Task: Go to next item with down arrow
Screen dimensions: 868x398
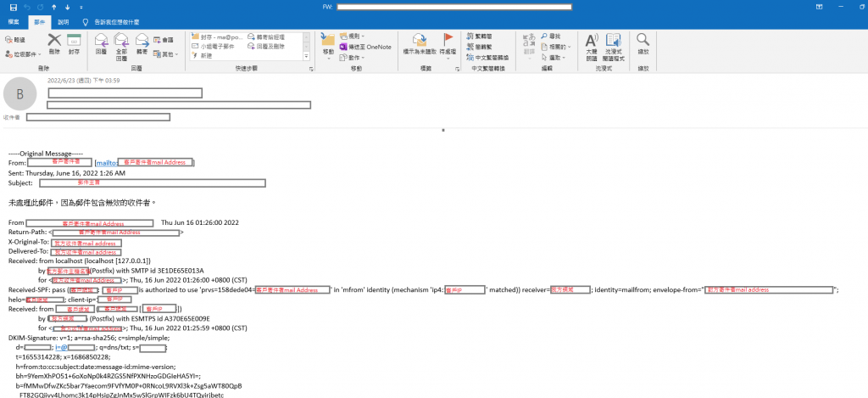Action: click(67, 7)
